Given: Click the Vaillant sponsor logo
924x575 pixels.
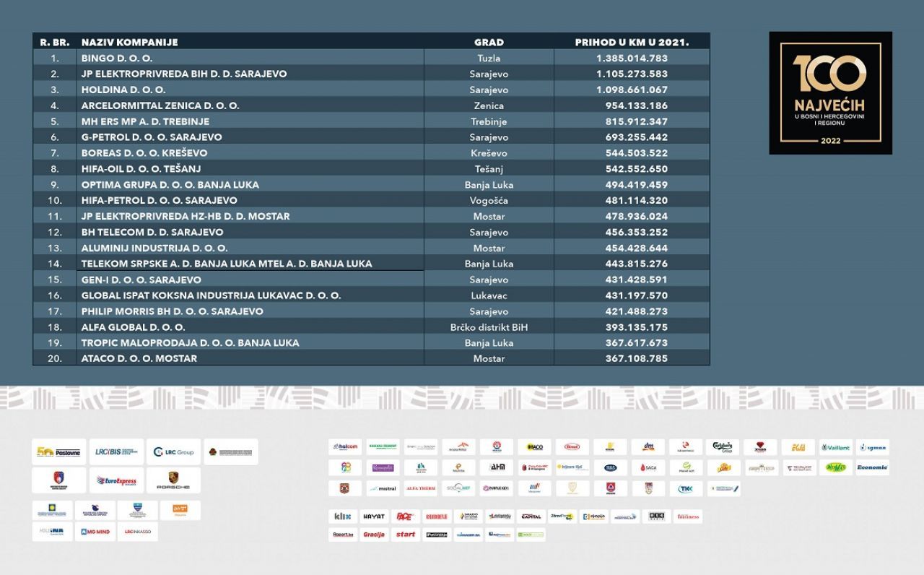Looking at the screenshot, I should (835, 447).
